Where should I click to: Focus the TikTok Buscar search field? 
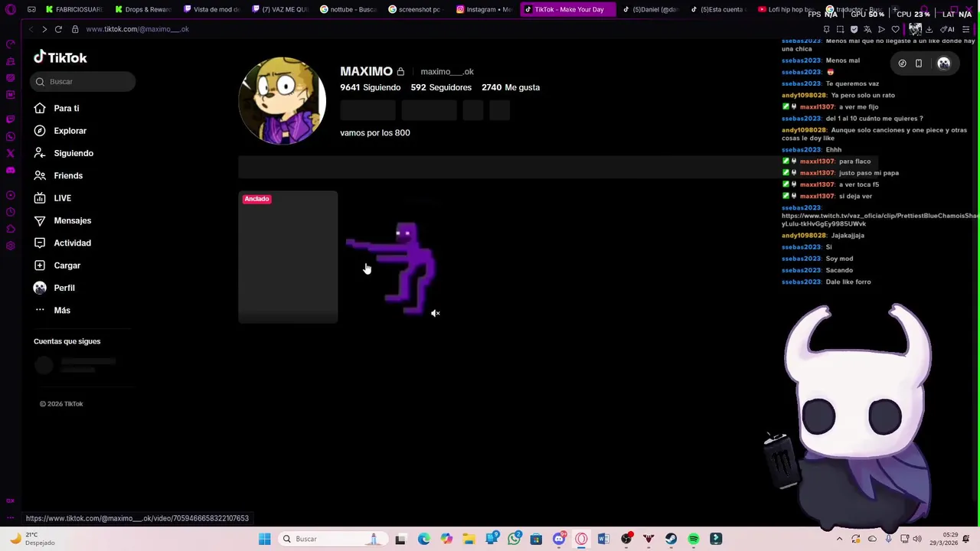point(83,81)
